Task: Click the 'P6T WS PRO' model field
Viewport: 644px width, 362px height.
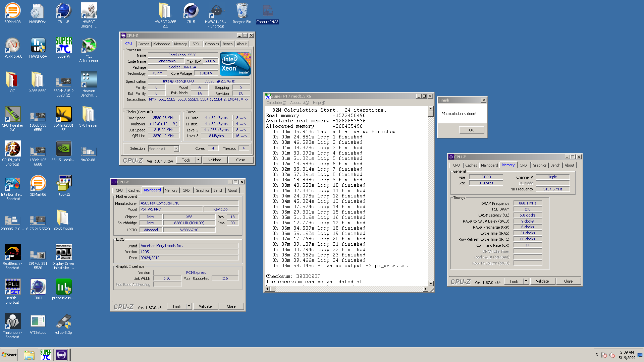Action: pos(171,209)
